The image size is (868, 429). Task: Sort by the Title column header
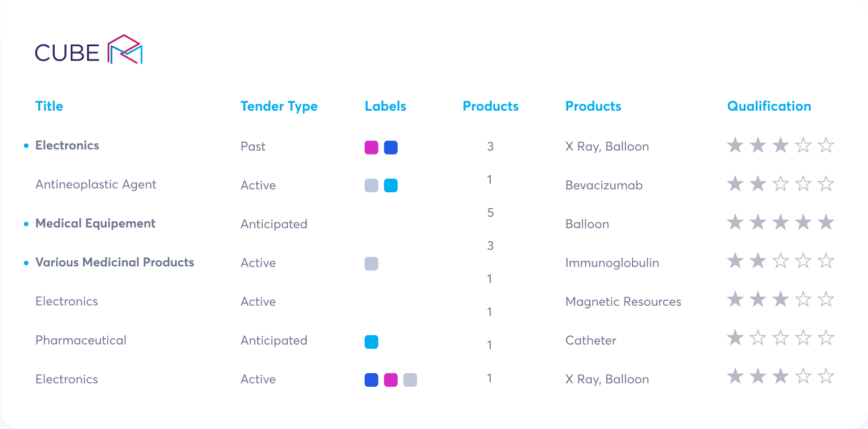[x=49, y=106]
